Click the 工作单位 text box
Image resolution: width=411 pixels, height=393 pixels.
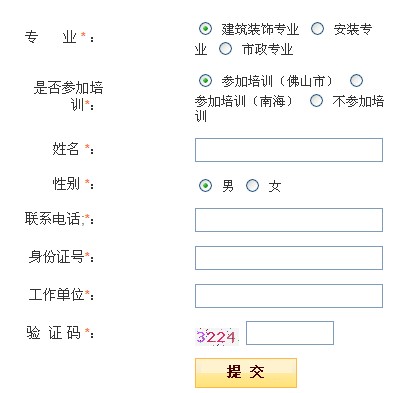(289, 296)
